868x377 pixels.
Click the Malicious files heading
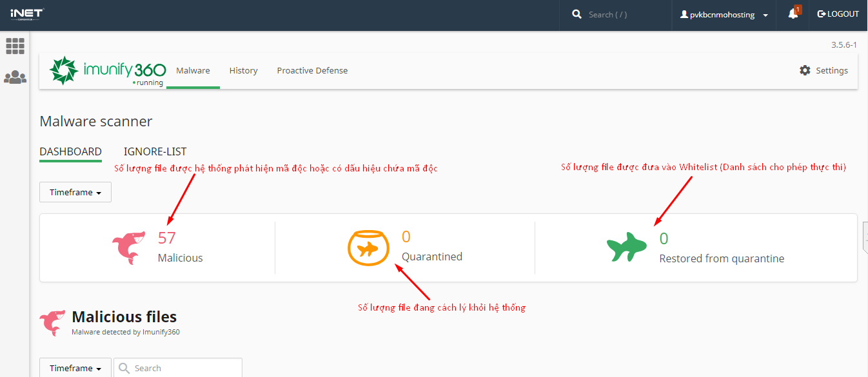coord(124,316)
